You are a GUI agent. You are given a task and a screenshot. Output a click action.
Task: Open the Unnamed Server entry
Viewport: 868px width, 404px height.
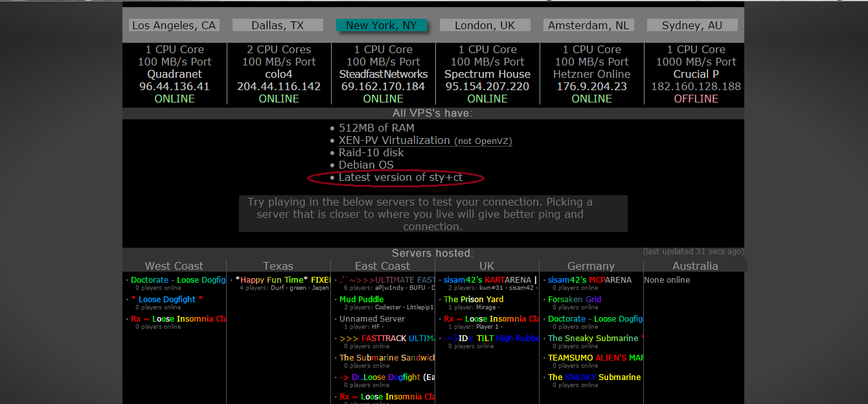372,319
